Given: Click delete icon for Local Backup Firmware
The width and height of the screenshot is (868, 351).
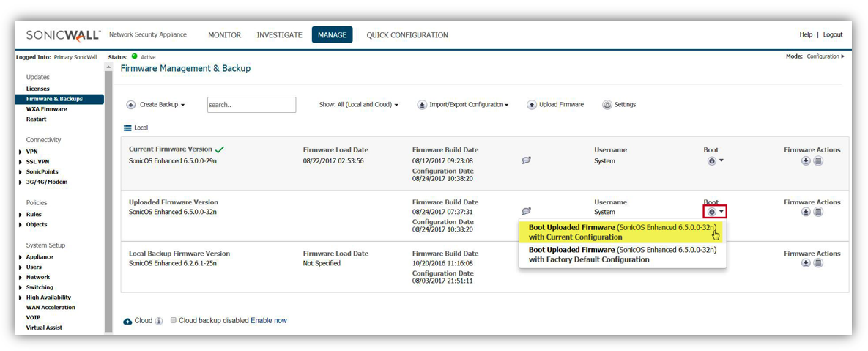Looking at the screenshot, I should (818, 263).
